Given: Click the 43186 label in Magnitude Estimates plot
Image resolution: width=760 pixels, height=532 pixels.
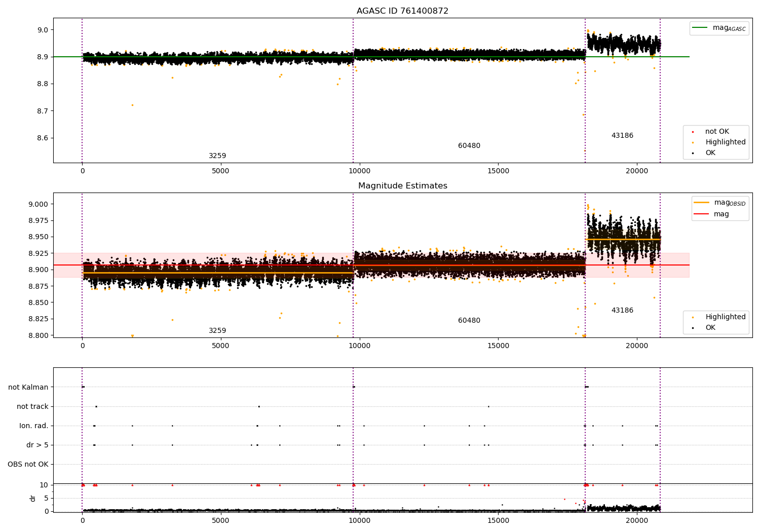Looking at the screenshot, I should [x=622, y=311].
